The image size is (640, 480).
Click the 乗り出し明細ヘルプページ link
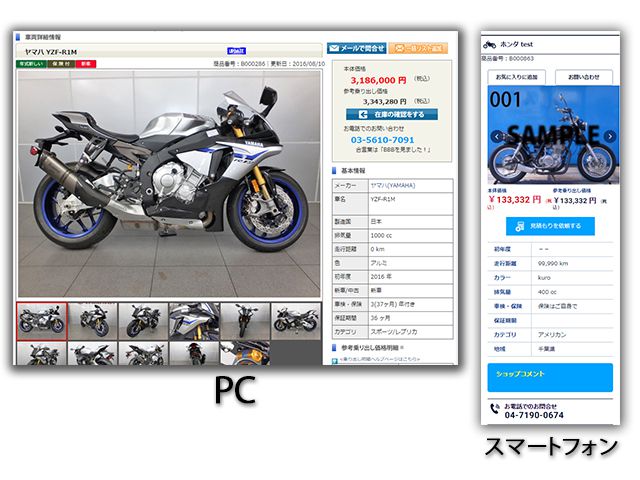(380, 359)
